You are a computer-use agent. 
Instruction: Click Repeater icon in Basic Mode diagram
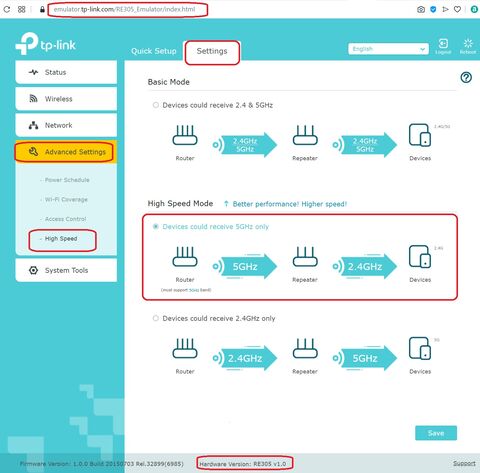[305, 135]
